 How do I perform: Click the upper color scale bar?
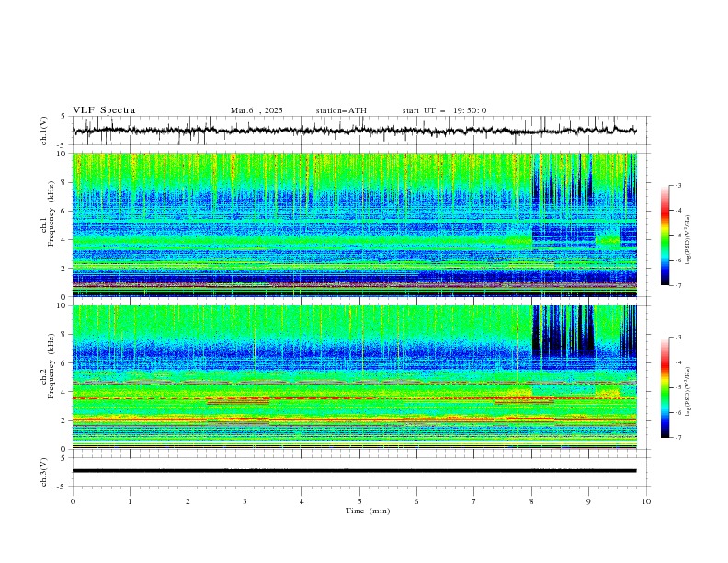pos(665,235)
